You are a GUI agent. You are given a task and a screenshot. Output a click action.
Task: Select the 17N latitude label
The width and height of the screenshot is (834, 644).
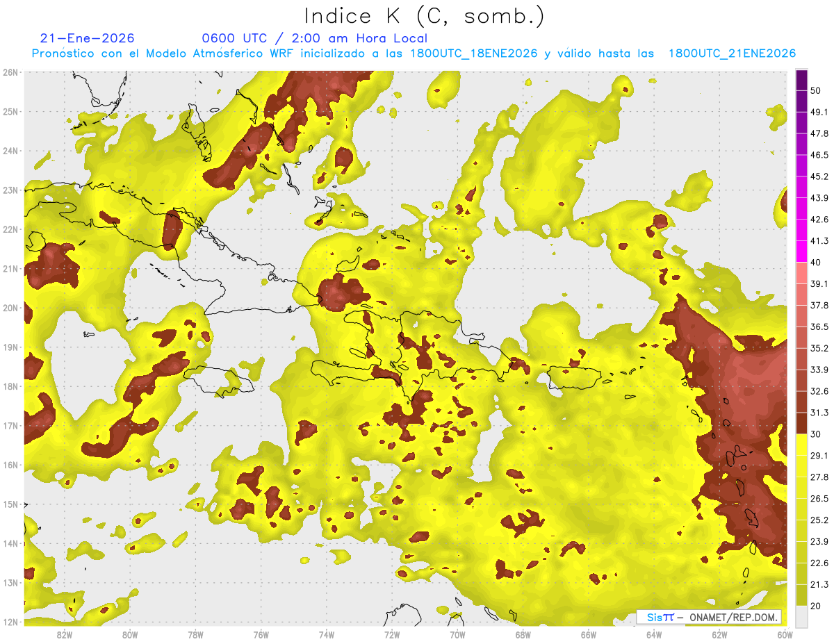pyautogui.click(x=10, y=425)
